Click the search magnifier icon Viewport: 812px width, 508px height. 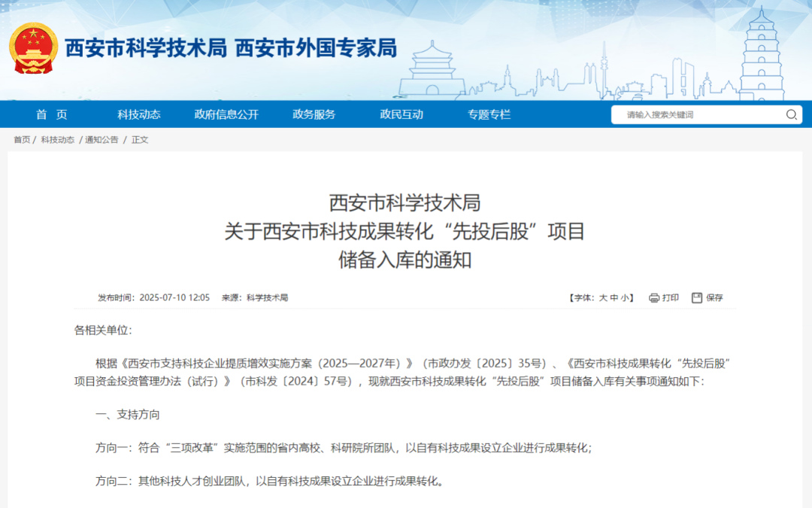(x=791, y=114)
